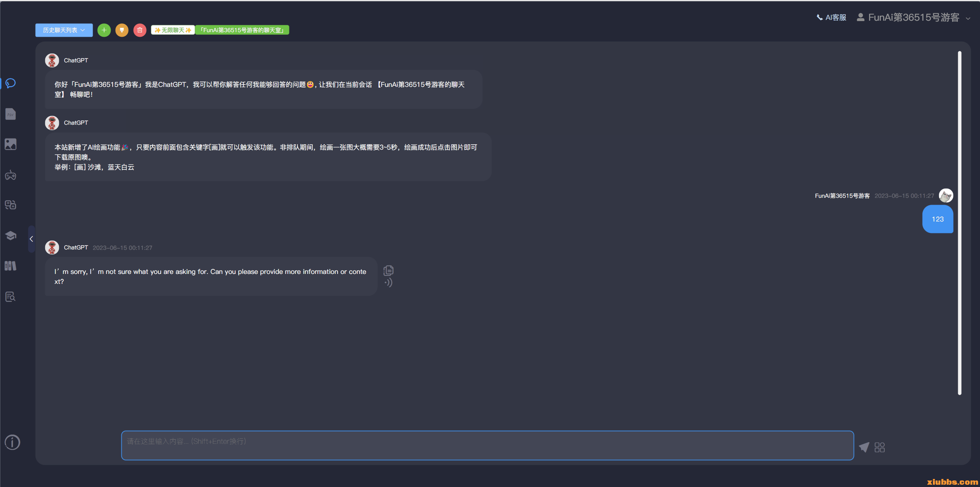Open the chat bubble sidebar icon
The width and height of the screenshot is (980, 487).
pos(11,83)
